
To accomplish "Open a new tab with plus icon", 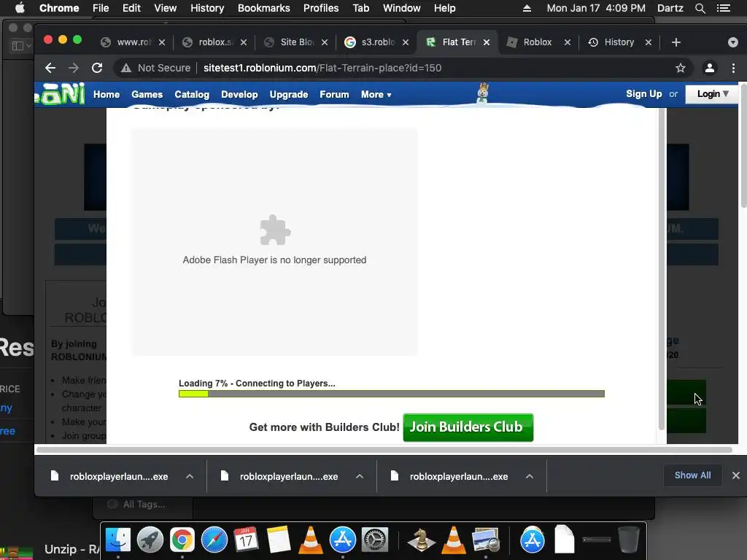I will 676,42.
